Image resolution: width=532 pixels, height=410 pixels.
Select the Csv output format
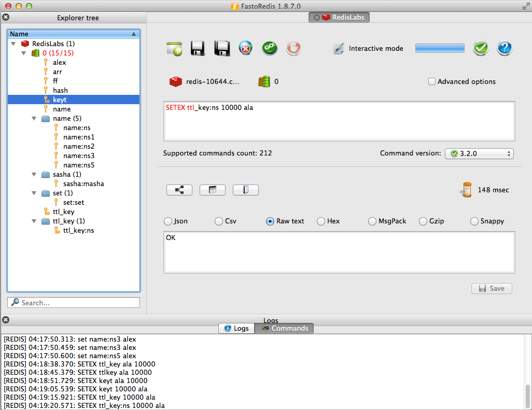(219, 221)
